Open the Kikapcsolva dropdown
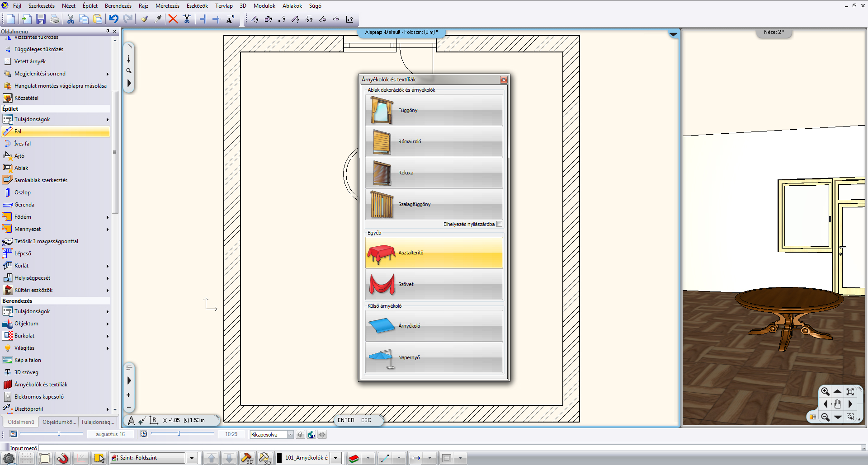This screenshot has height=465, width=868. click(290, 435)
